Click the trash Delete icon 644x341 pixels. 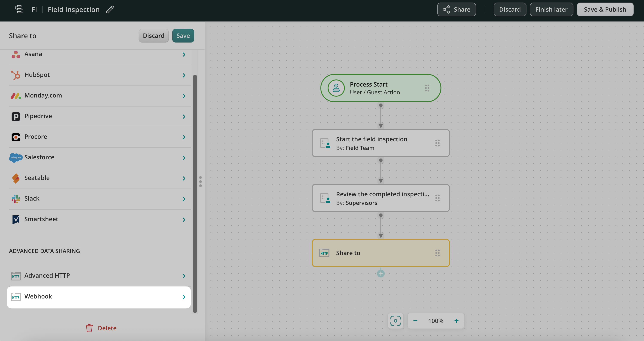[x=89, y=328]
